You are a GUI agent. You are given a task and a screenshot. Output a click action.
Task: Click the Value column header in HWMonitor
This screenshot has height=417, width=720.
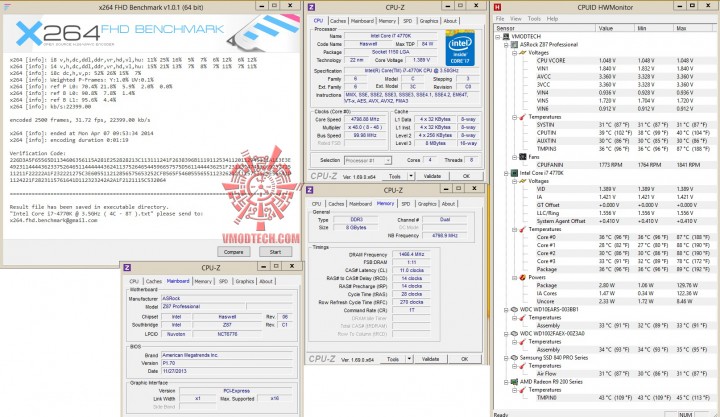(x=615, y=28)
